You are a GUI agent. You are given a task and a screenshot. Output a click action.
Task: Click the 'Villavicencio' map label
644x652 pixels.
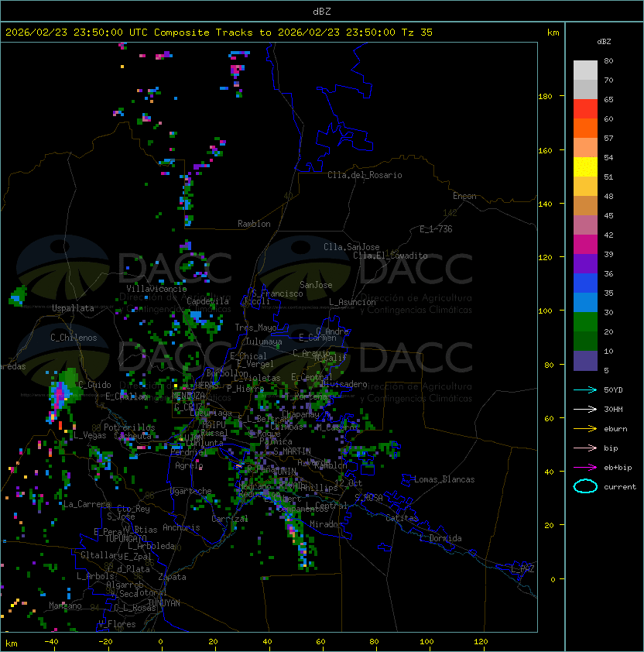(156, 289)
